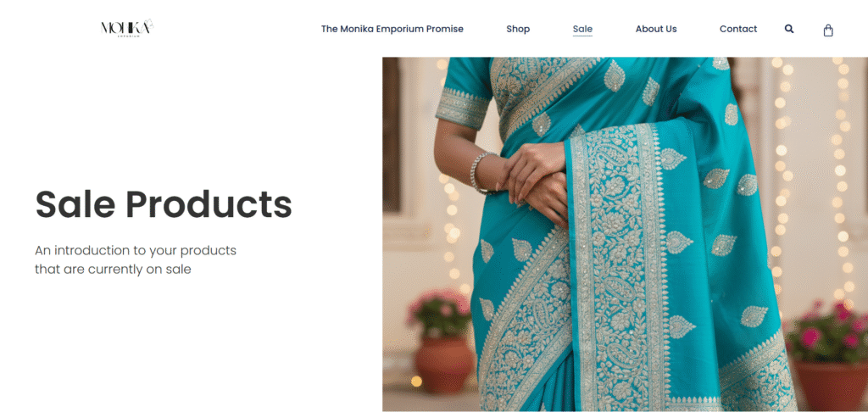Open the About Us page
Screen dimensions: 868x412
pos(656,29)
